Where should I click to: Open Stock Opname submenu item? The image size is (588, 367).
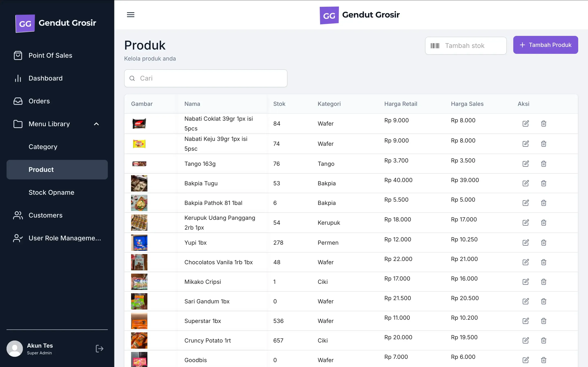coord(51,192)
